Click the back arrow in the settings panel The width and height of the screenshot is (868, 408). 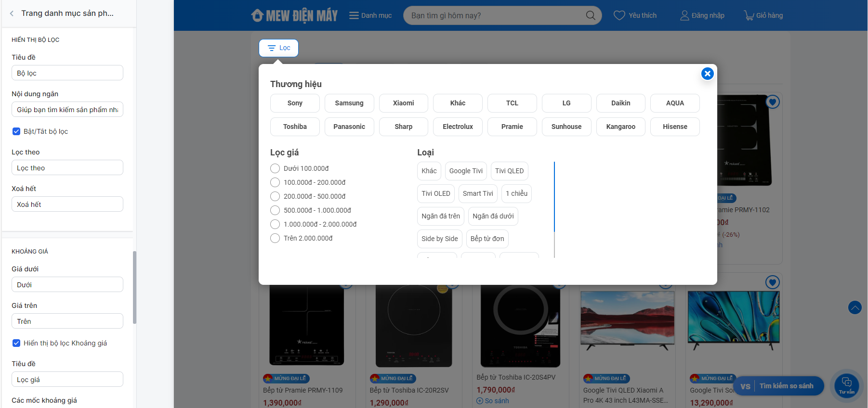tap(12, 13)
